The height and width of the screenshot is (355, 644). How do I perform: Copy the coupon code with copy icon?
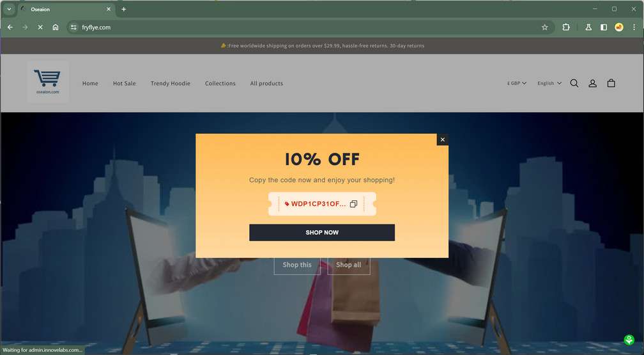coord(353,204)
